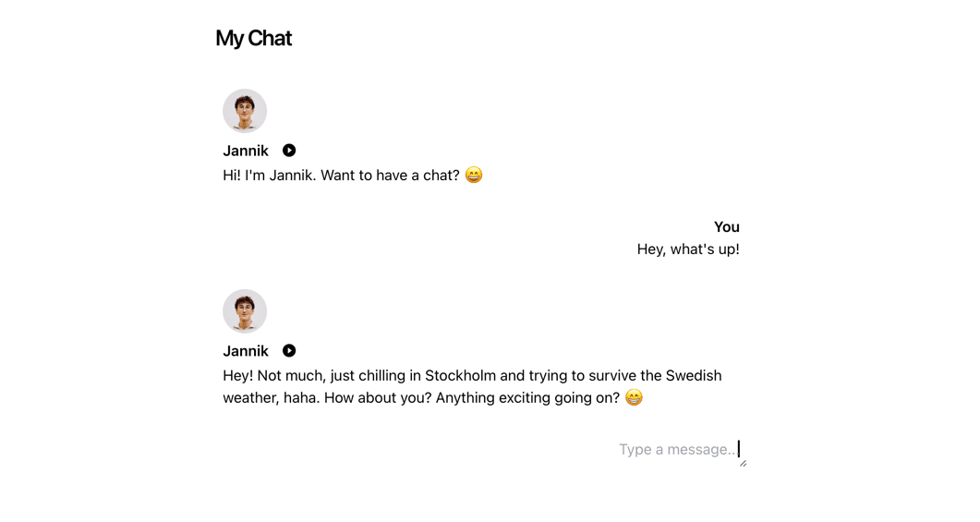
Task: Play audio for Jannik's first message
Action: [x=289, y=151]
